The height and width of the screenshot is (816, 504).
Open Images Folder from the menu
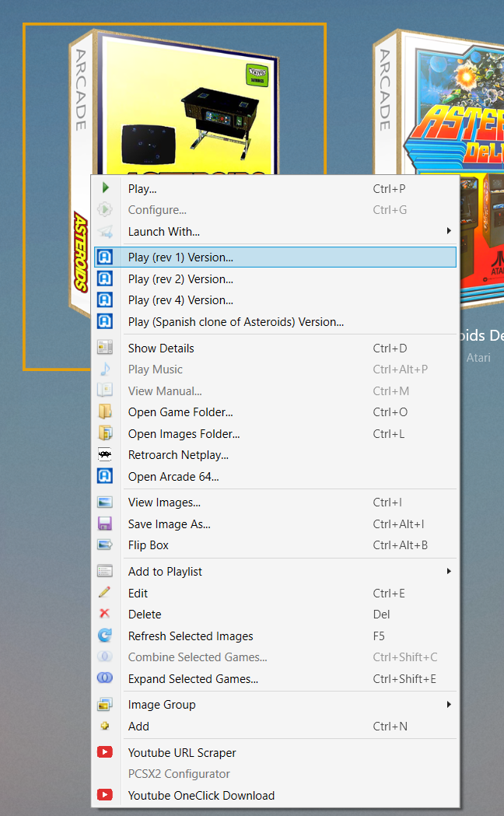point(275,433)
